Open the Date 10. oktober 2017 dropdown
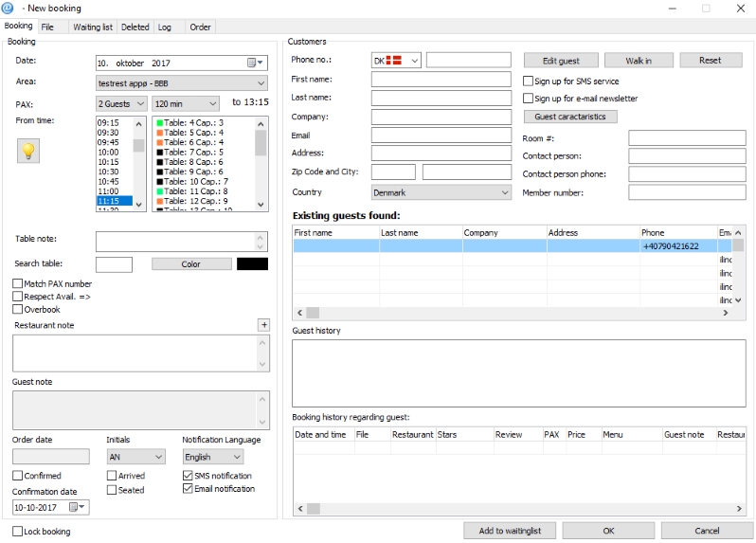The height and width of the screenshot is (543, 756). (x=181, y=63)
